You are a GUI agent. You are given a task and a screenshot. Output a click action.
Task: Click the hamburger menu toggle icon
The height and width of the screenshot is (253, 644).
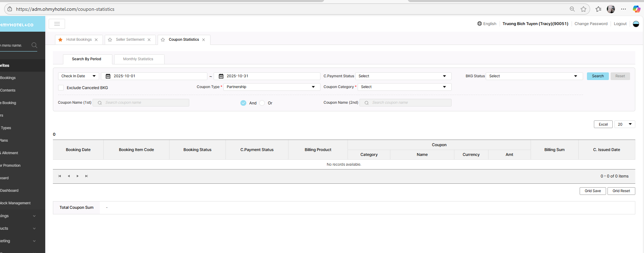(x=57, y=24)
